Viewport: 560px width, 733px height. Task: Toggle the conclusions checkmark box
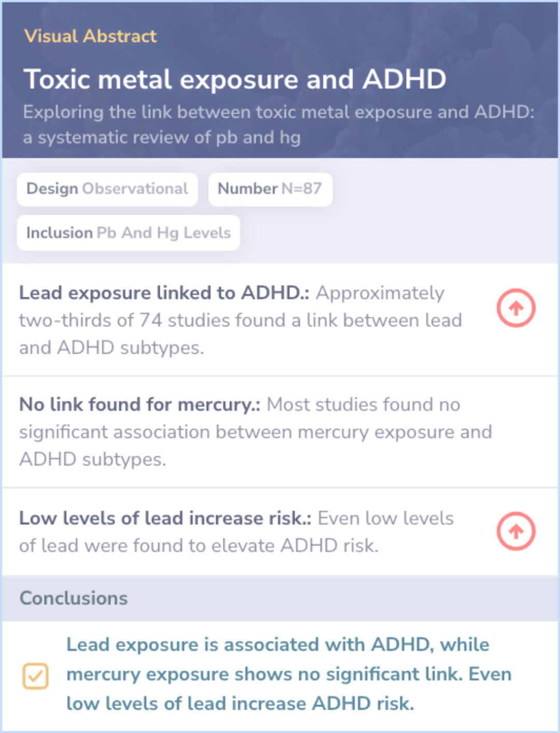click(x=36, y=676)
